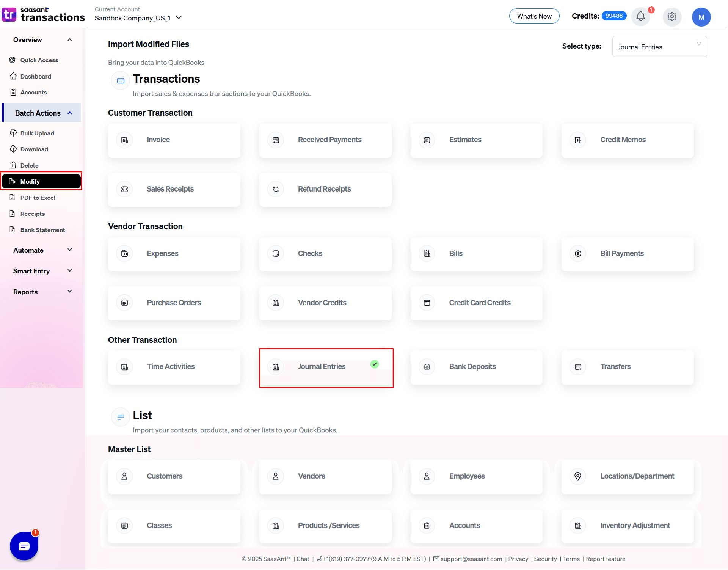The height and width of the screenshot is (570, 728).
Task: Click the Sales Receipts card icon
Action: coord(124,189)
